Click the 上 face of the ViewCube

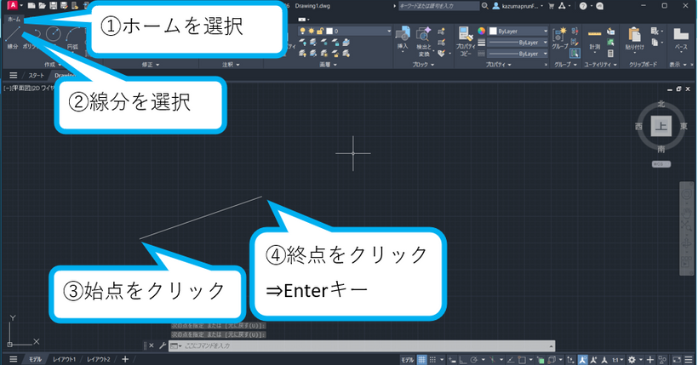pyautogui.click(x=661, y=126)
